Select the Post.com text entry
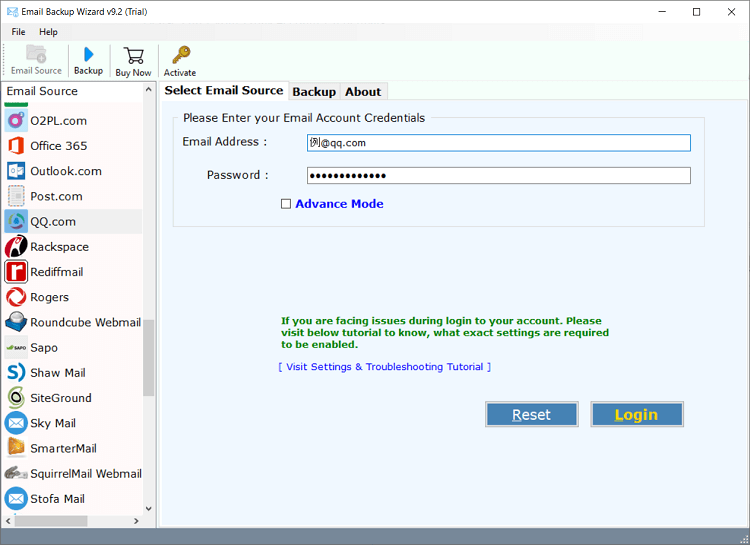 (x=56, y=196)
